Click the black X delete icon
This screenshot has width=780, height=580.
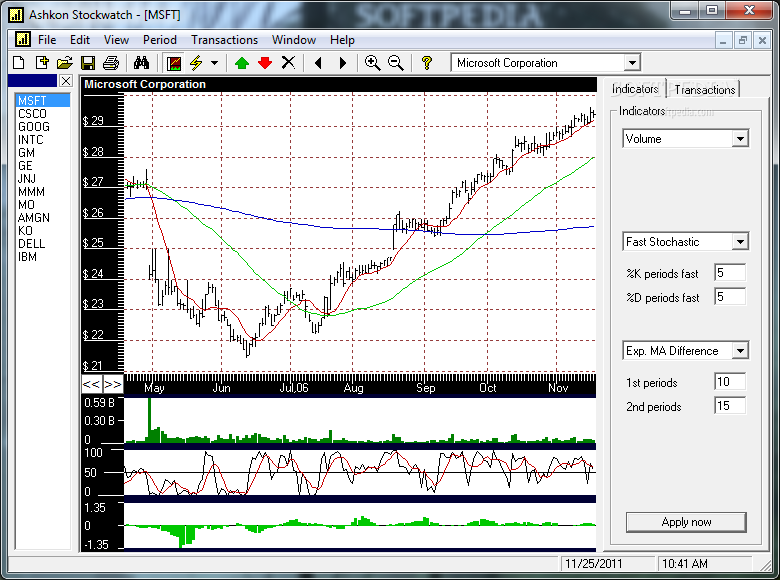pos(288,63)
